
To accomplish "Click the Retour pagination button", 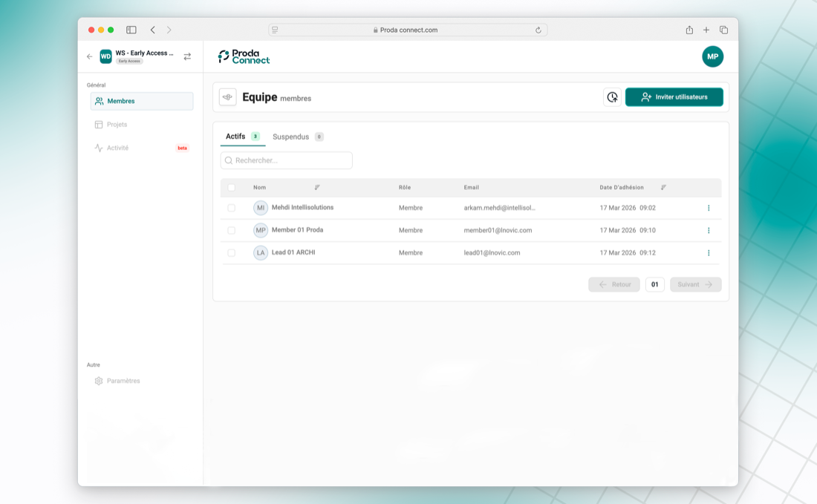I will 613,284.
